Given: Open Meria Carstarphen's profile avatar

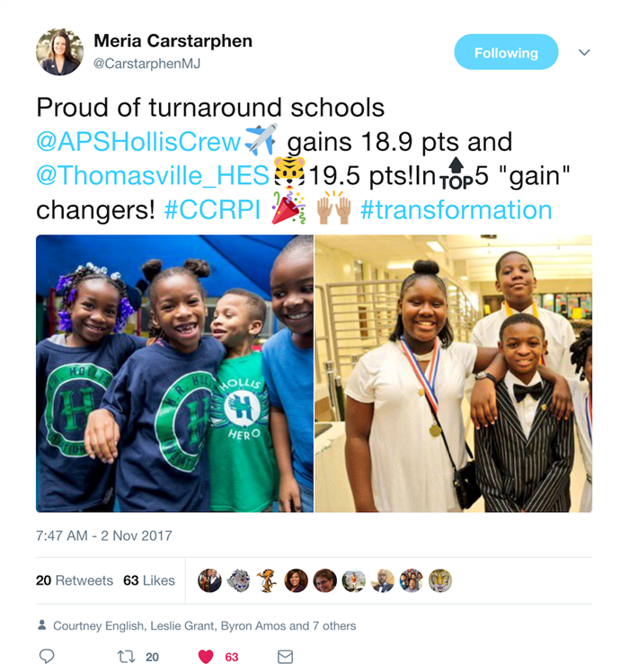Looking at the screenshot, I should 59,52.
